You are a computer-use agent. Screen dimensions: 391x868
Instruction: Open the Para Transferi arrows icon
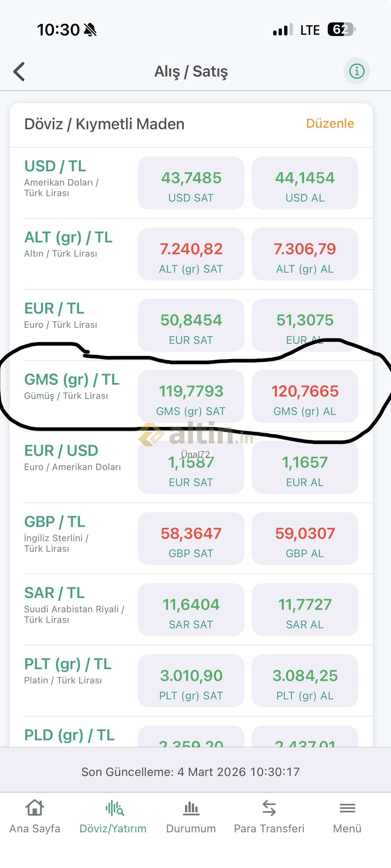[x=269, y=808]
